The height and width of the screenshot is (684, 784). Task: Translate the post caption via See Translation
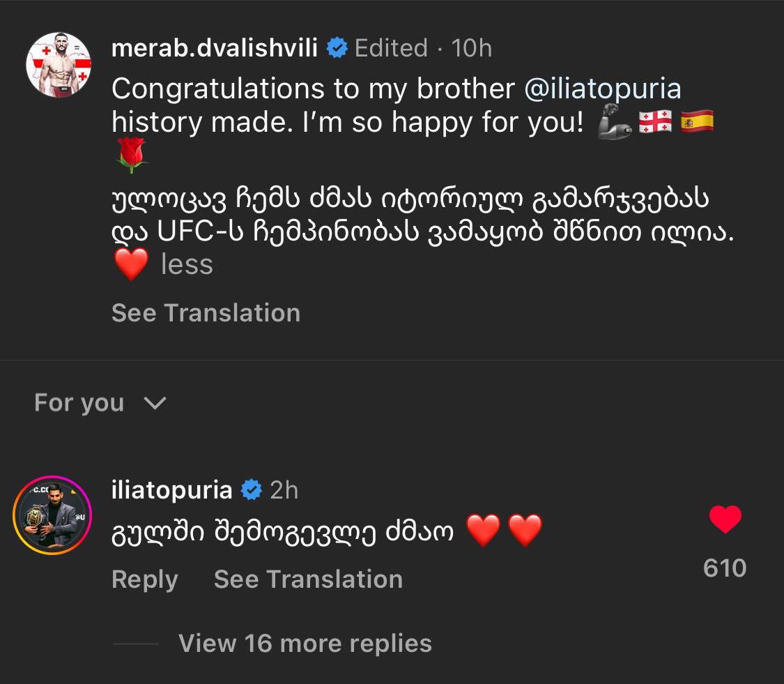(206, 313)
